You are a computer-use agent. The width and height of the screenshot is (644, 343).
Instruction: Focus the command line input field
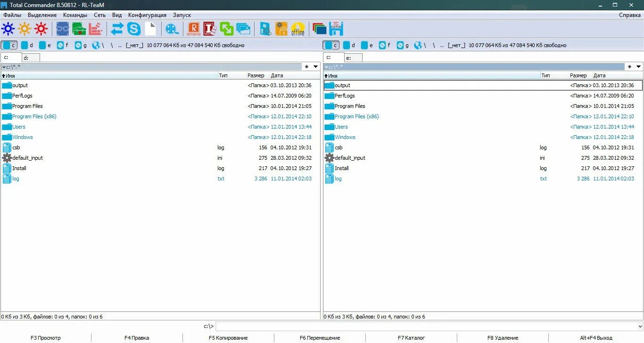click(x=426, y=326)
